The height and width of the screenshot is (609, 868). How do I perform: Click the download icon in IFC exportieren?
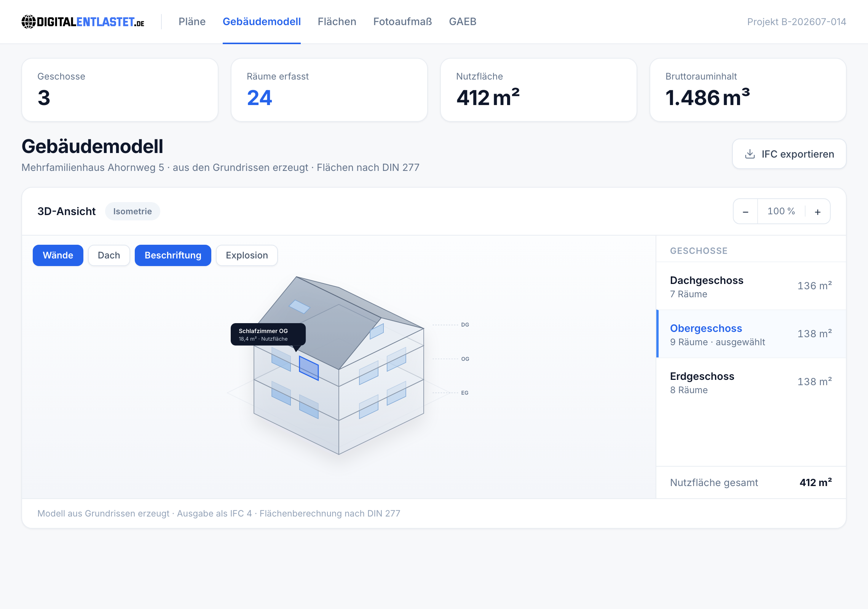coord(750,154)
